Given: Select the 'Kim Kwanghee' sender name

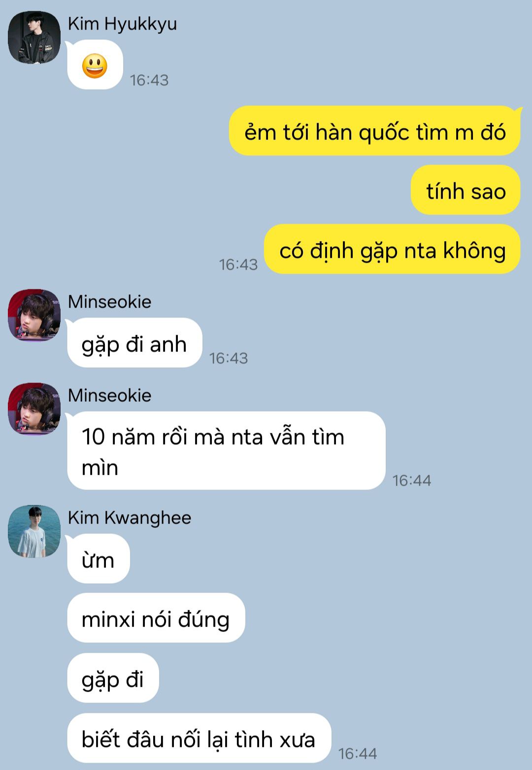Looking at the screenshot, I should click(x=130, y=518).
